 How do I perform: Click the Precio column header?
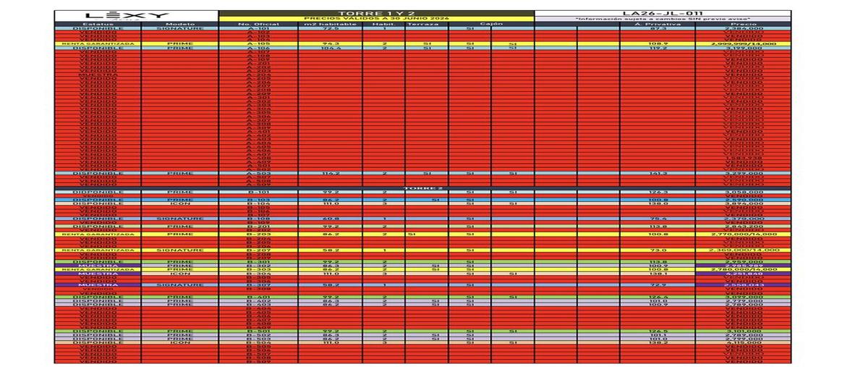[x=743, y=24]
